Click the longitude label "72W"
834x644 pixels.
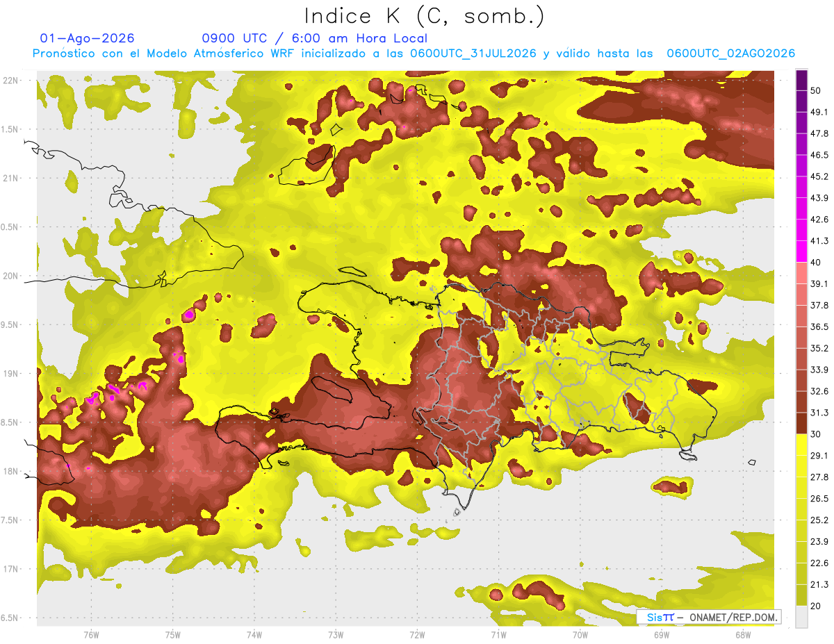click(x=417, y=634)
